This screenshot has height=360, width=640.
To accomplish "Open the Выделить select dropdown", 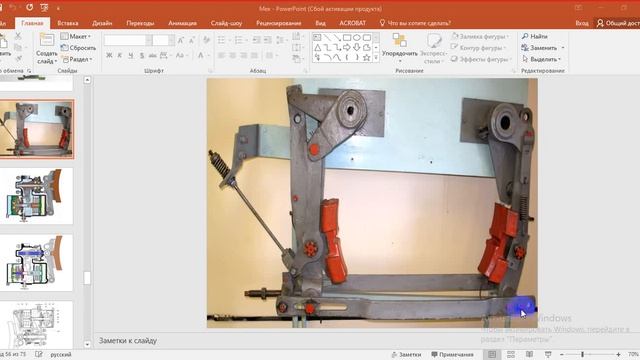I will [x=542, y=59].
